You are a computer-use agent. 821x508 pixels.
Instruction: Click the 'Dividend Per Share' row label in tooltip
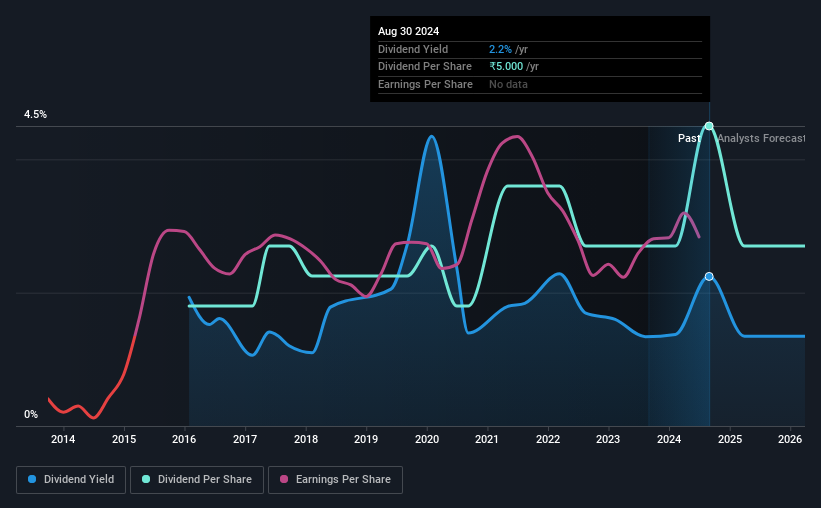[425, 67]
